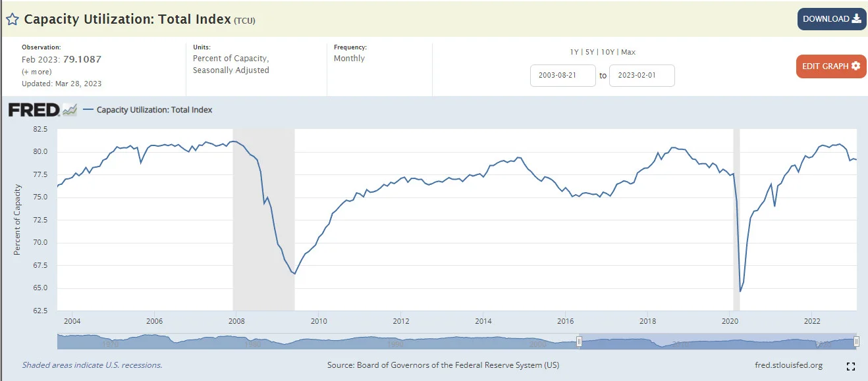Screen dimensions: 868x381
Task: Open the fred.stlouisfed.org link
Action: 789,365
